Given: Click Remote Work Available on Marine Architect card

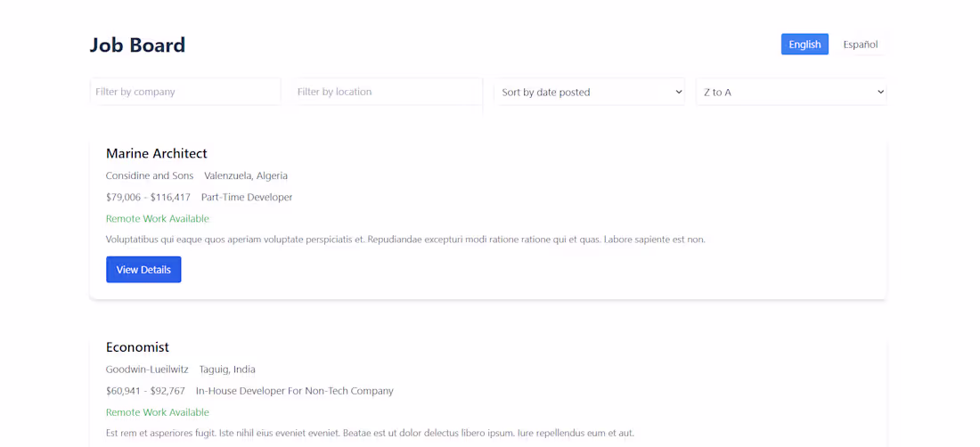Looking at the screenshot, I should click(x=158, y=218).
